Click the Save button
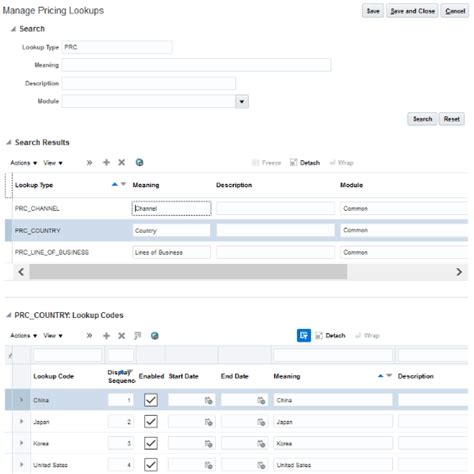This screenshot has height=474, width=474. 373,11
